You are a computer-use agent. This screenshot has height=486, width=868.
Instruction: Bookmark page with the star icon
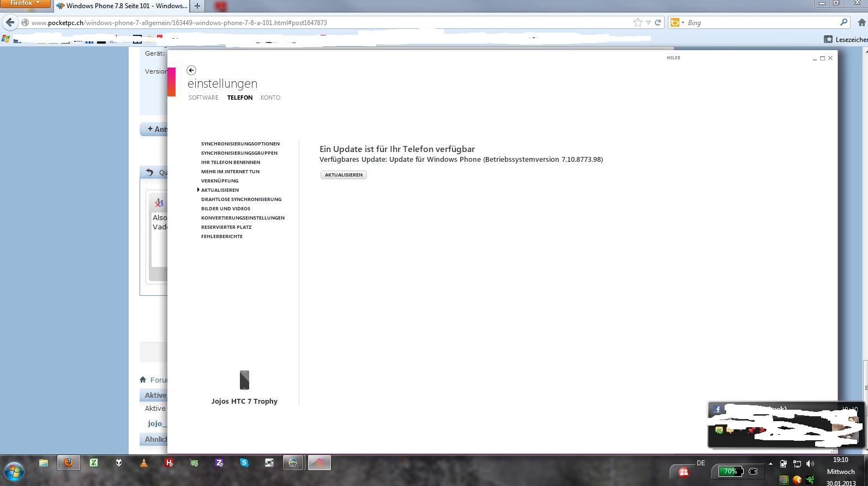point(637,22)
